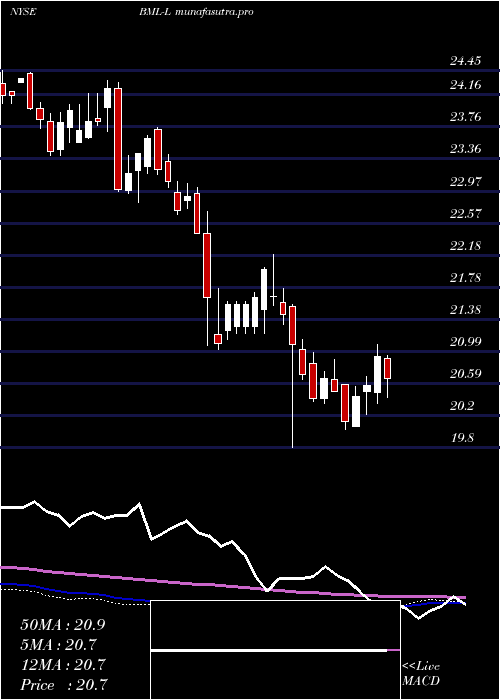500x700 pixels.
Task: Click the 22.97 price axis label
Action: point(465,182)
